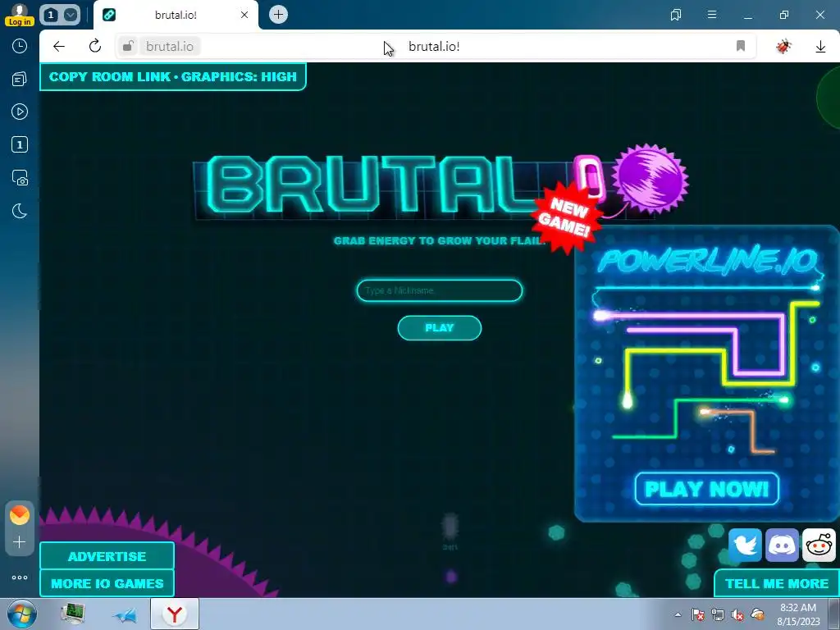840x630 pixels.
Task: Close the brutal.io! tab
Action: (244, 15)
